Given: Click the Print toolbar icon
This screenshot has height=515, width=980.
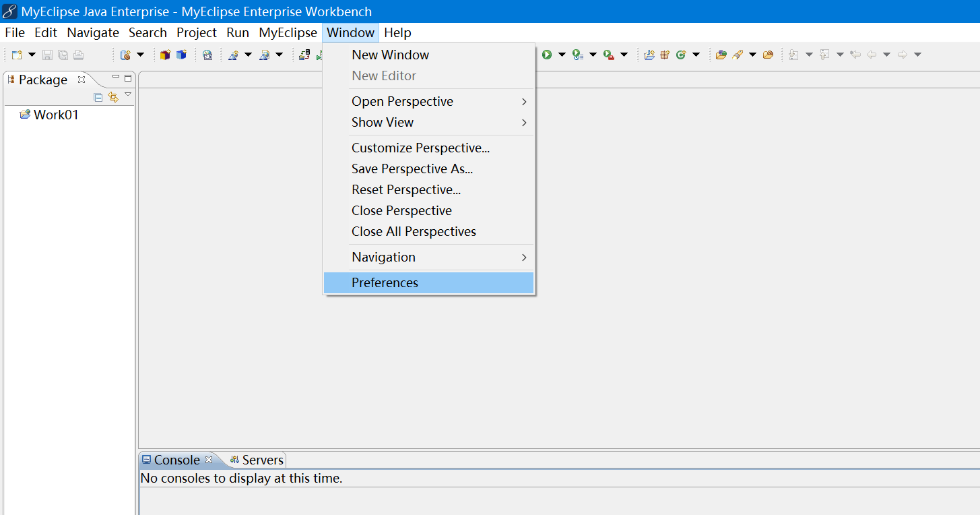Looking at the screenshot, I should [79, 55].
